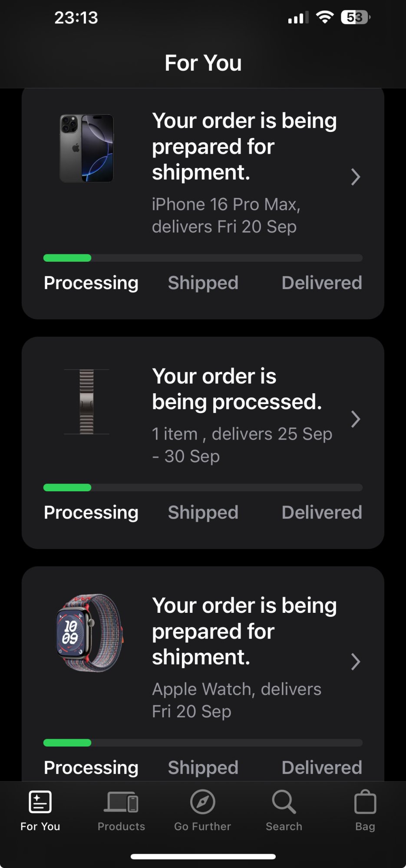Viewport: 406px width, 868px height.
Task: Select the Products tab label
Action: 121,826
